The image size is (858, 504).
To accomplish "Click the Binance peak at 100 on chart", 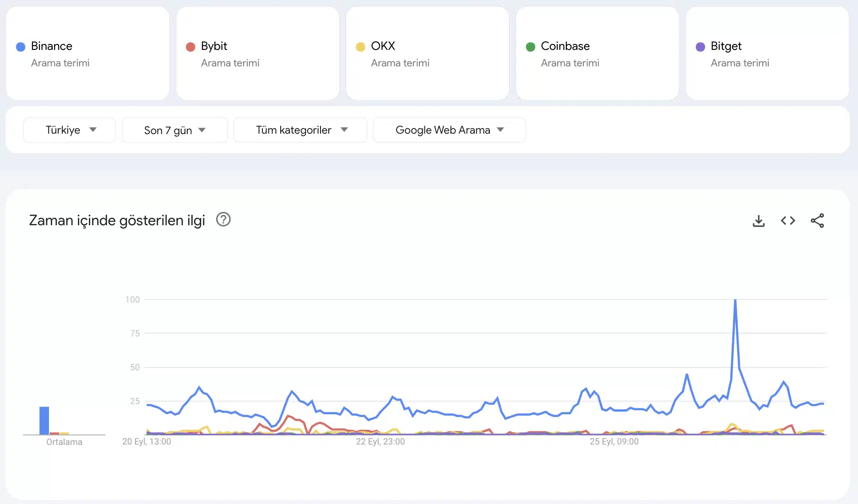I will pos(735,300).
